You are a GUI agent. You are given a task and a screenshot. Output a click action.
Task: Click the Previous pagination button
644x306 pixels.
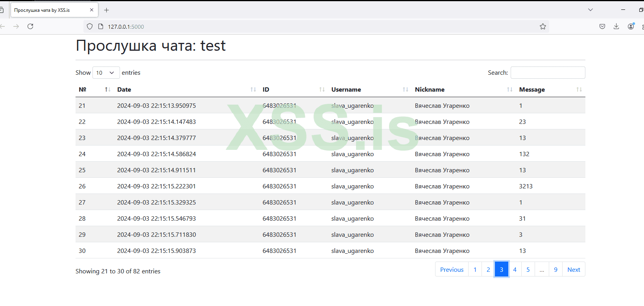pyautogui.click(x=452, y=269)
